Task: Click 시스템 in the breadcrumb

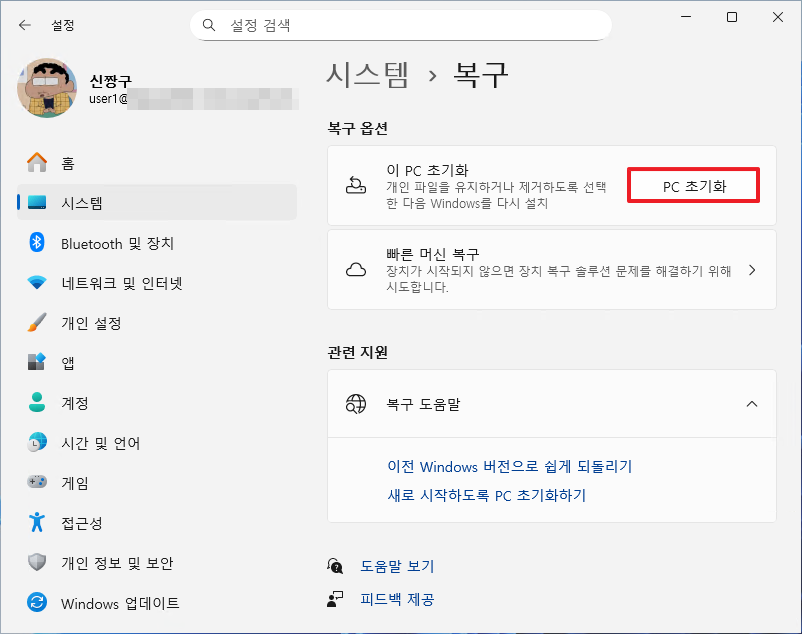Action: [368, 75]
